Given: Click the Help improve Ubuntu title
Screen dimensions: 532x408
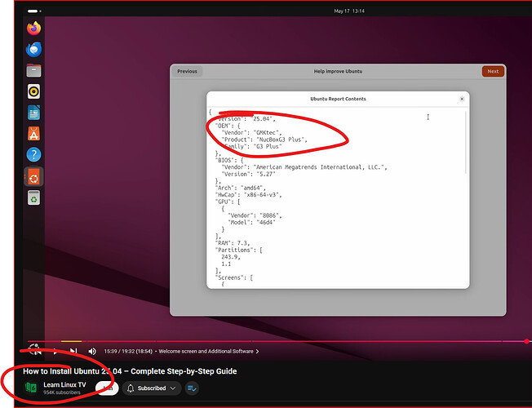Looking at the screenshot, I should 338,71.
